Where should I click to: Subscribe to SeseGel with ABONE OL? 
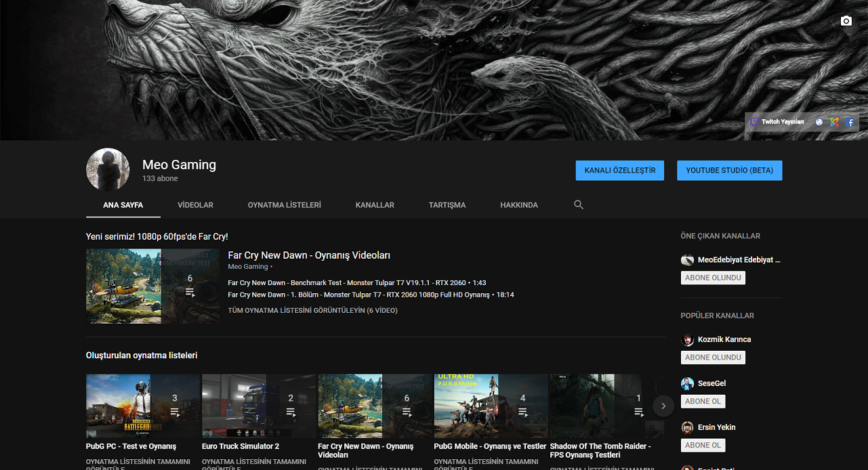703,402
